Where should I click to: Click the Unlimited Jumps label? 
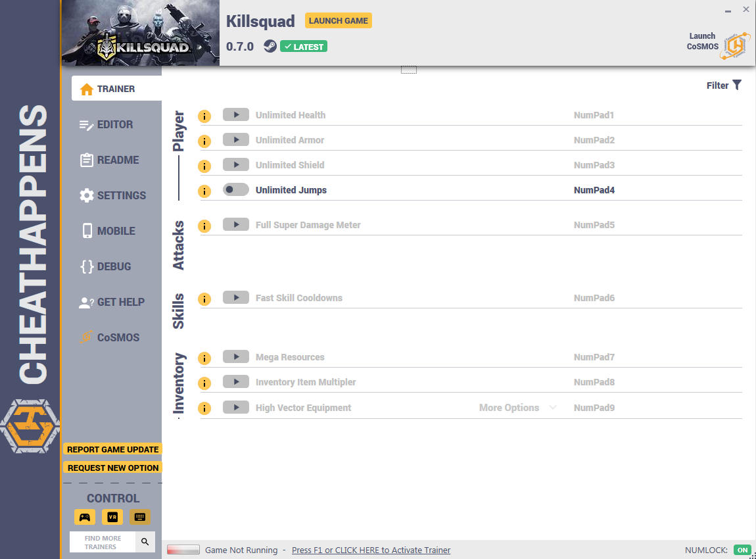click(291, 190)
